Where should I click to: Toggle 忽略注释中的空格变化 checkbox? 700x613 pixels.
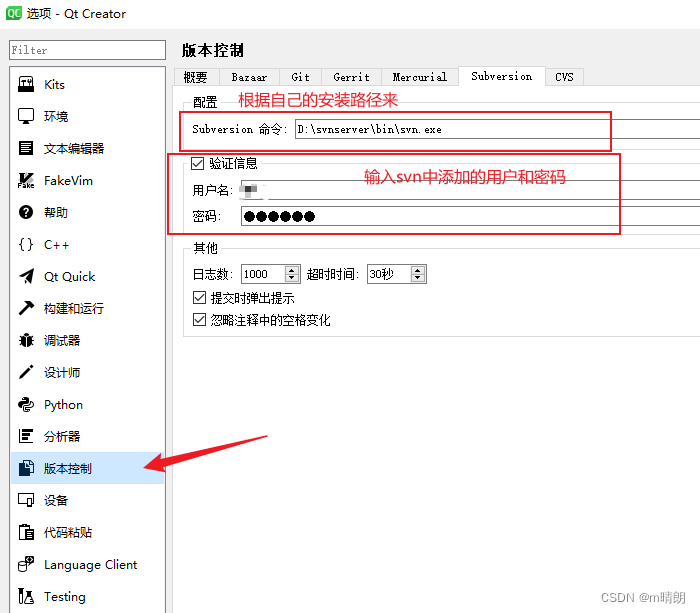(x=199, y=320)
